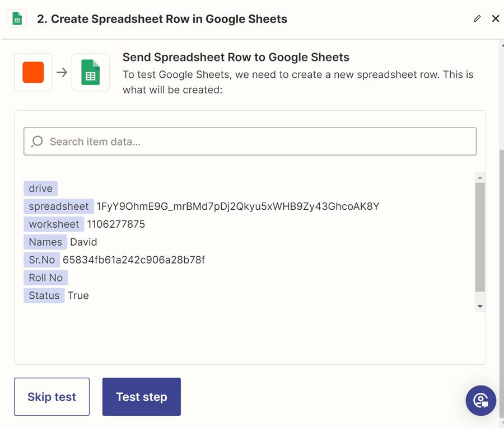Viewport: 504px width, 428px height.
Task: Click the Google Sheets icon in the header
Action: (x=16, y=18)
